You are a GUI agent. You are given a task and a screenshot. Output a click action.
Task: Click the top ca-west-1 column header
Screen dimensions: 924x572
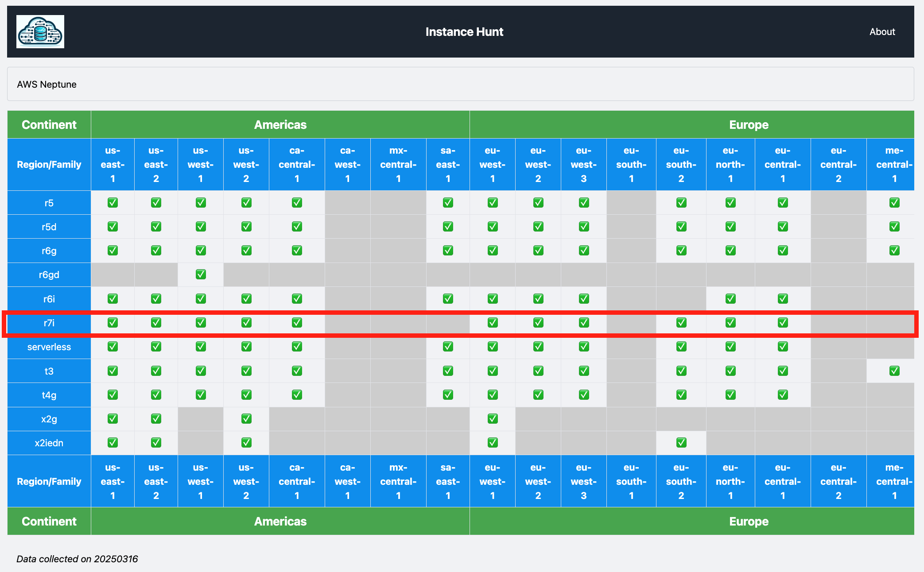click(x=347, y=164)
